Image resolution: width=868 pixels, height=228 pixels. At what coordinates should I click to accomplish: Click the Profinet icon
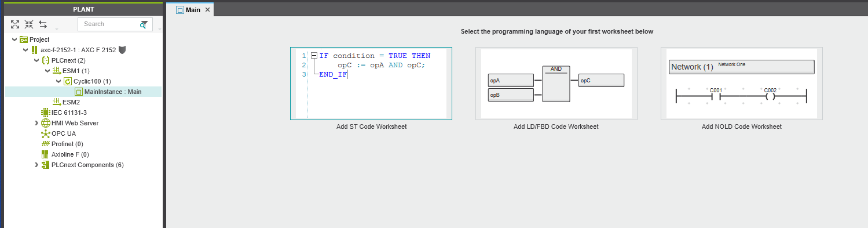click(x=45, y=144)
